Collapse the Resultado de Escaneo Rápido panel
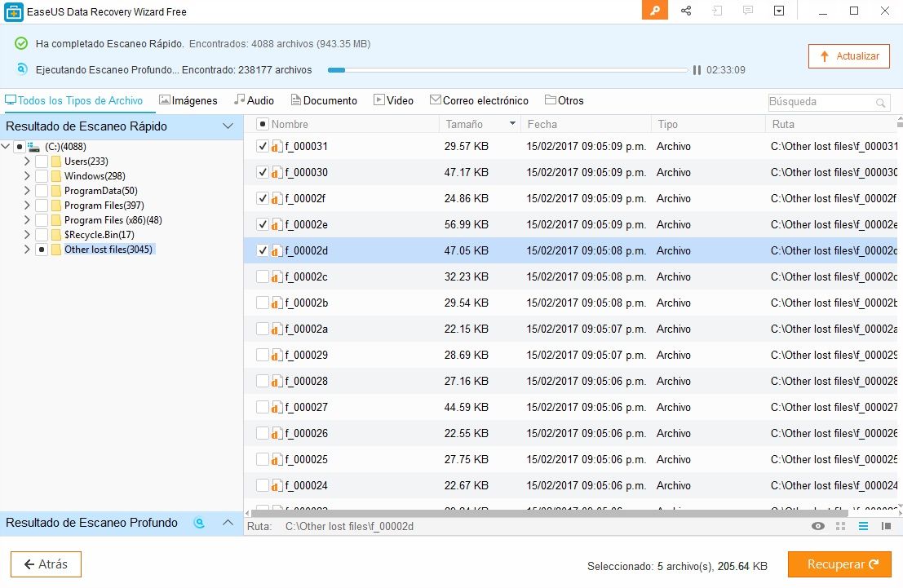Screen dimensions: 903x588 [228, 126]
